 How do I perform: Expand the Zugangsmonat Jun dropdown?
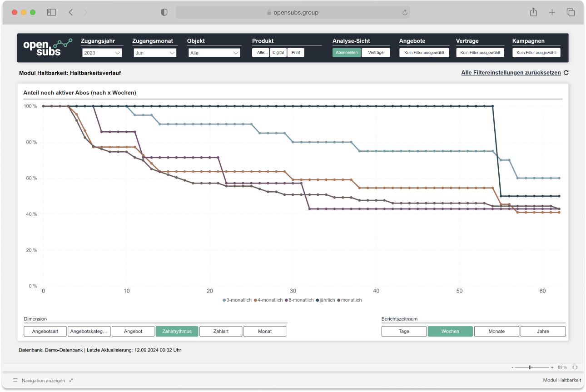[x=155, y=53]
